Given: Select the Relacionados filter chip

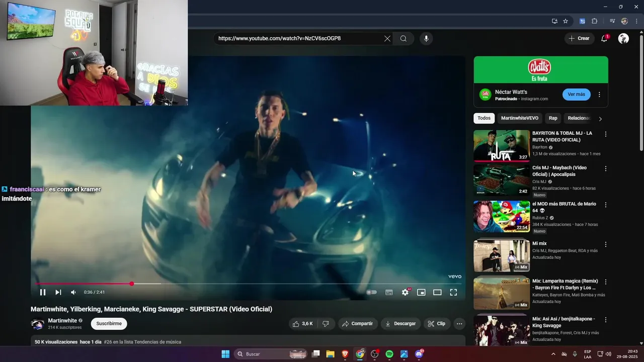Looking at the screenshot, I should [x=578, y=118].
